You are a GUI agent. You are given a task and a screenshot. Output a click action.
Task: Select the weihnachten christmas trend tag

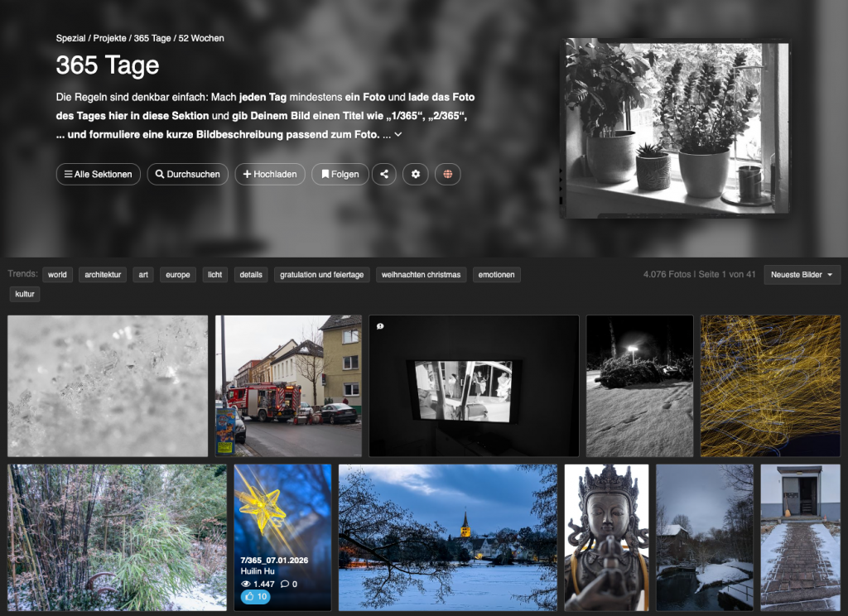422,275
